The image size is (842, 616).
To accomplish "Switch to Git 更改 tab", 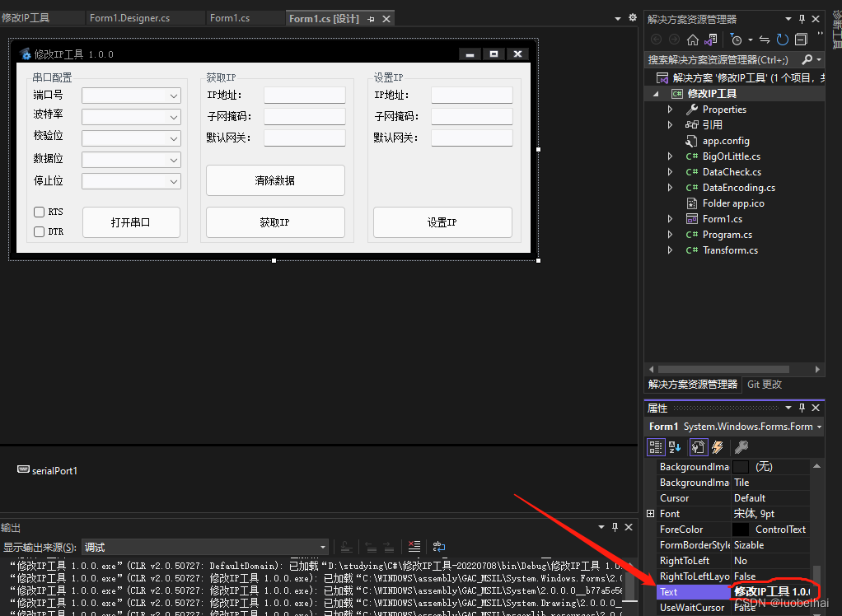I will 765,385.
